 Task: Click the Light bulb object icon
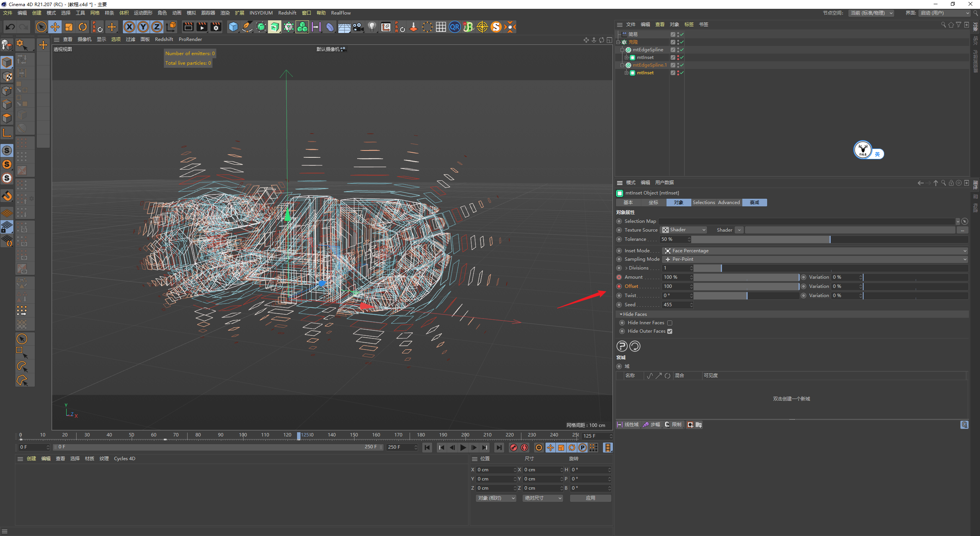tap(372, 27)
